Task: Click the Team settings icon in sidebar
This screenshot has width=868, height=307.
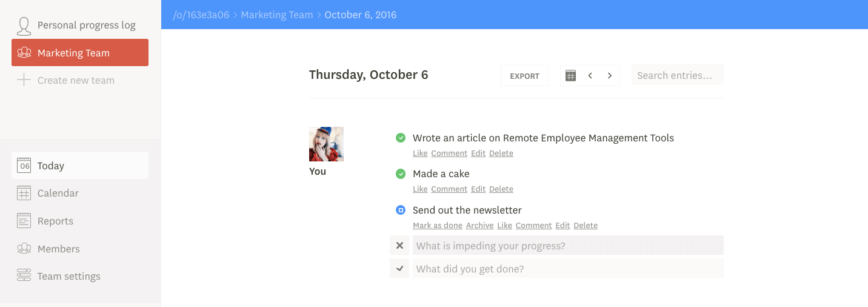Action: [x=24, y=276]
